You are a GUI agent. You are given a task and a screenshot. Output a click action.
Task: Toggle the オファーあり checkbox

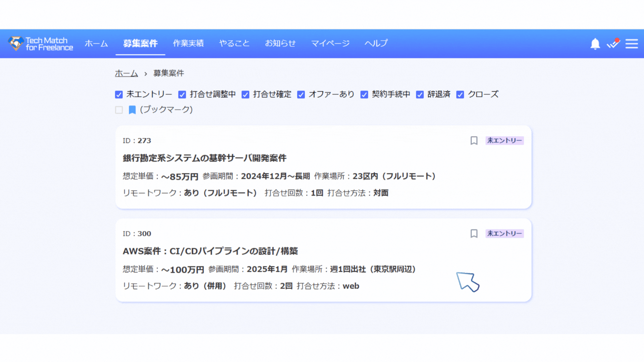301,95
